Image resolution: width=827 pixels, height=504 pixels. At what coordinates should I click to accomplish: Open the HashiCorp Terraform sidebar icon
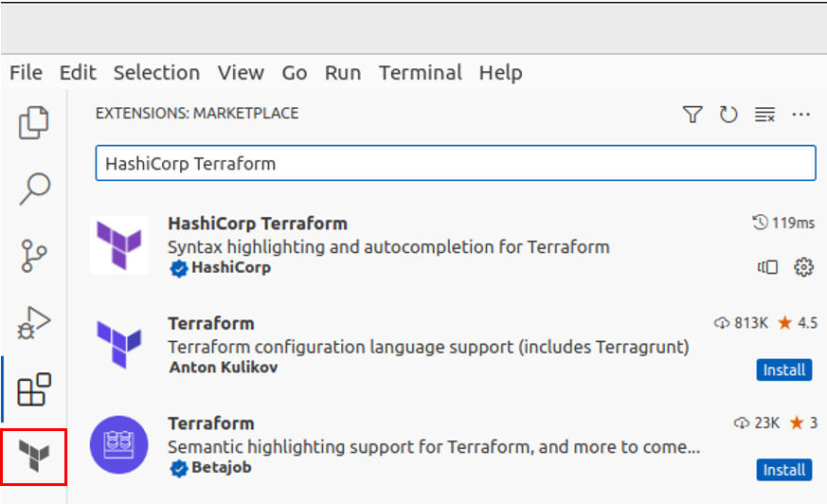(x=34, y=458)
